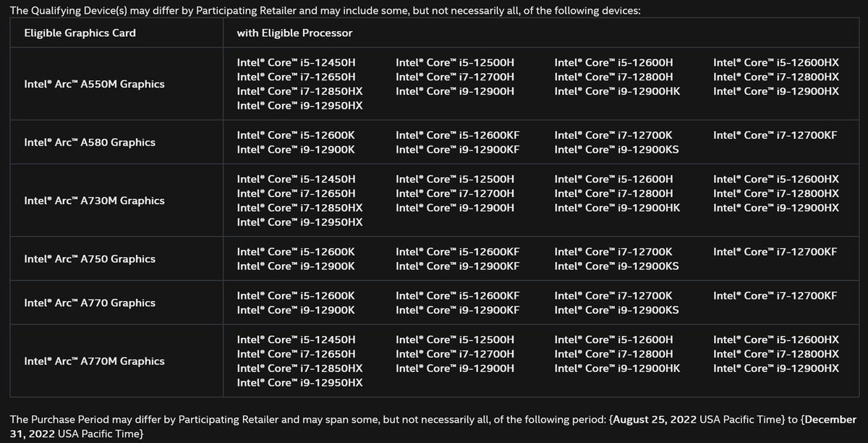Click Core i9-12950HX in the A550M row

299,106
